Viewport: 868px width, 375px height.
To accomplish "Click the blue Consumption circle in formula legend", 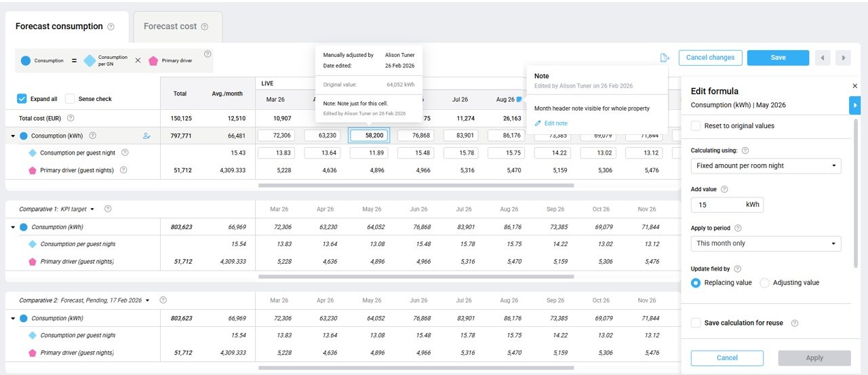I will pyautogui.click(x=26, y=60).
